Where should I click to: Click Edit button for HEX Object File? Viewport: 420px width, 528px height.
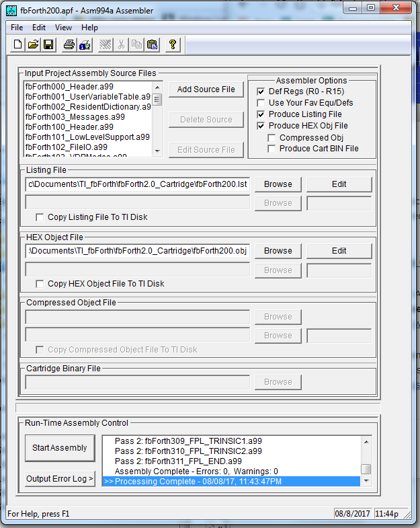click(339, 251)
